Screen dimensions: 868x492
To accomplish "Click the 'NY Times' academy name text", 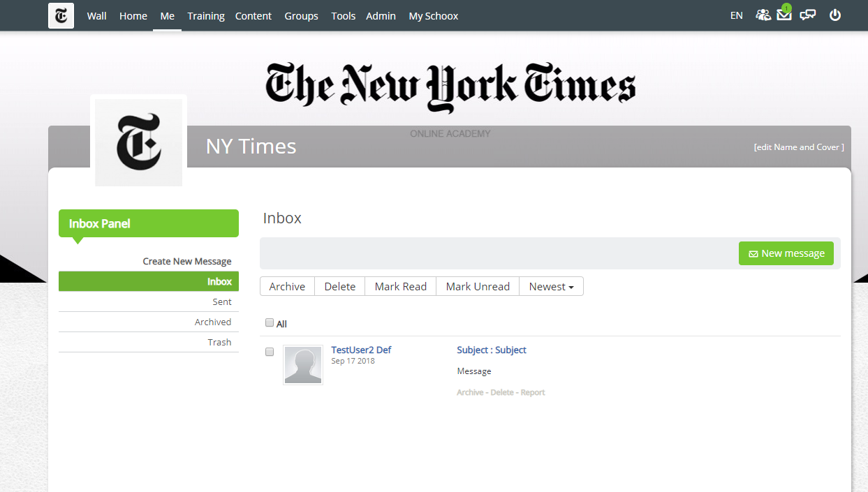I will point(251,147).
